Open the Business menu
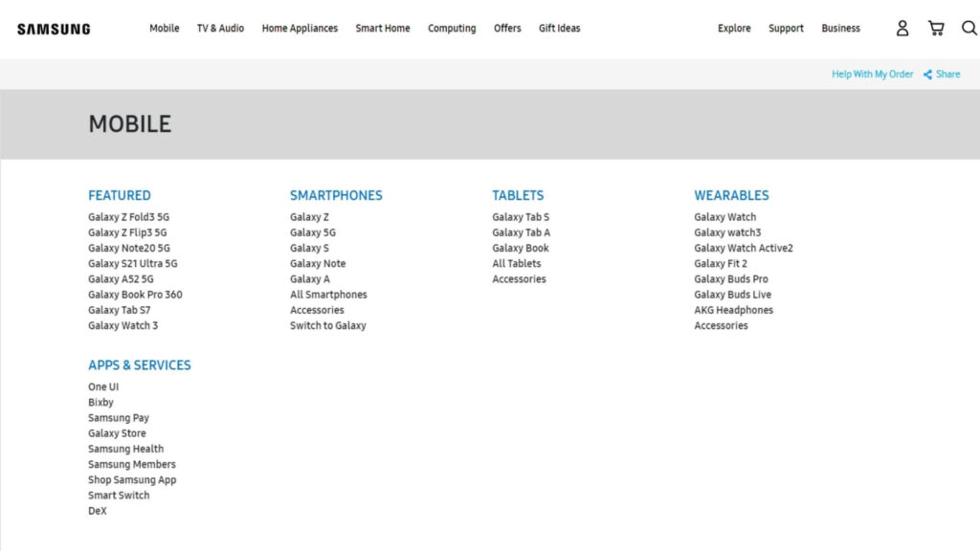980x551 pixels. point(840,28)
